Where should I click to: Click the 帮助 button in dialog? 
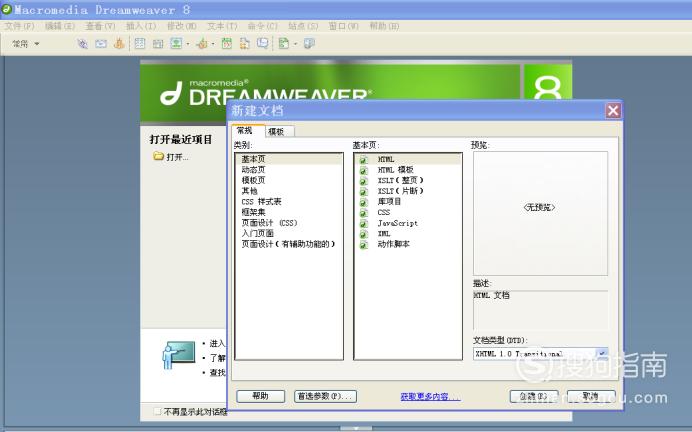(260, 396)
